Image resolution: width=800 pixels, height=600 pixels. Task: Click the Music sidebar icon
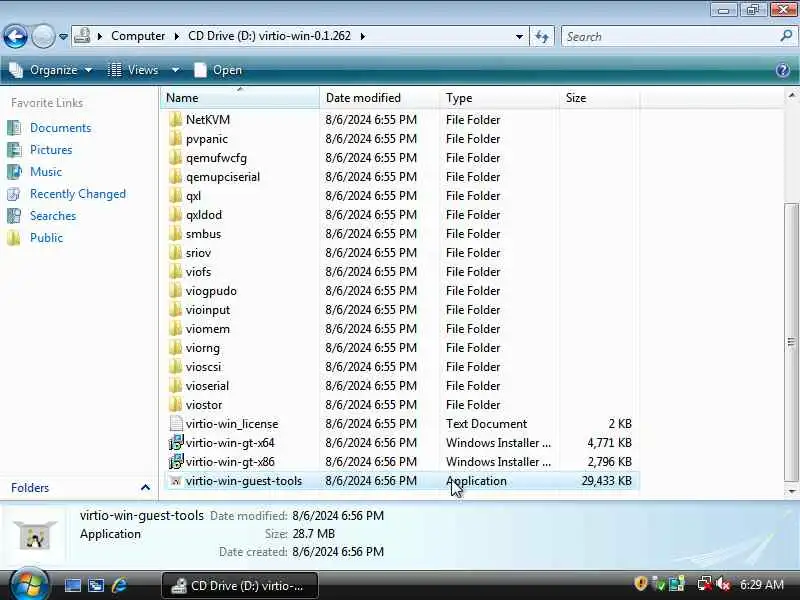[x=14, y=171]
